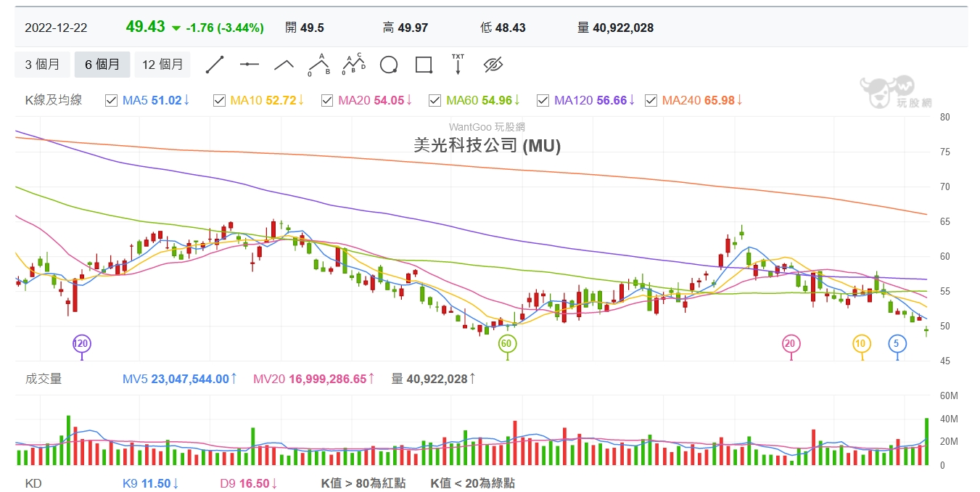The width and height of the screenshot is (980, 492).
Task: Switch to the 3 個月 range tab
Action: pyautogui.click(x=42, y=65)
